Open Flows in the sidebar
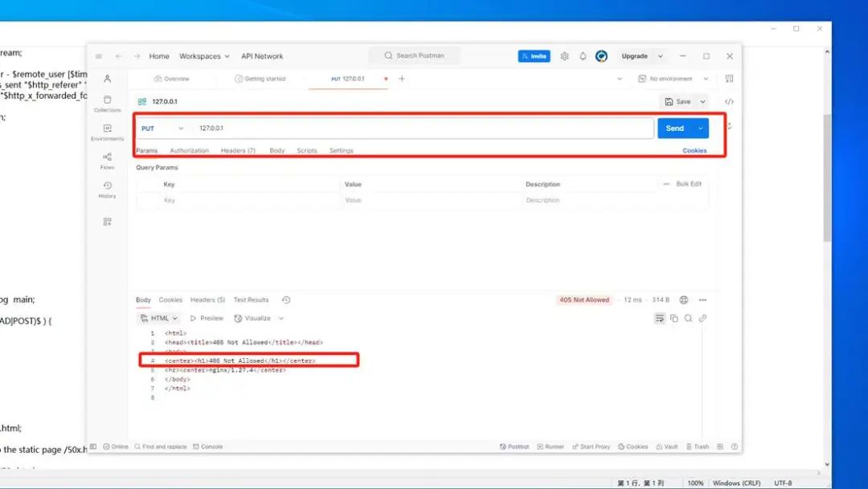This screenshot has width=868, height=489. click(108, 161)
